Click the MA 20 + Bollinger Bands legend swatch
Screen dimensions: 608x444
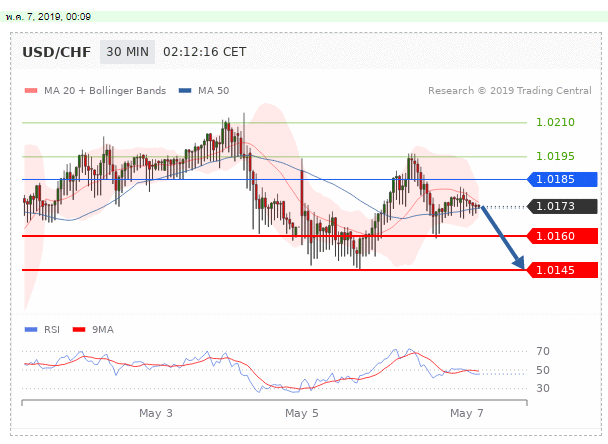31,91
